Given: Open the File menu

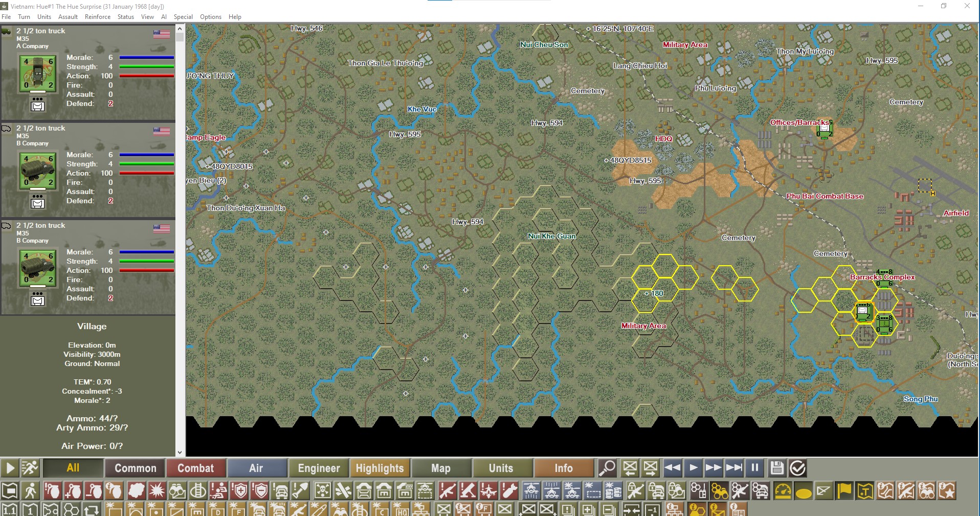Looking at the screenshot, I should coord(6,17).
